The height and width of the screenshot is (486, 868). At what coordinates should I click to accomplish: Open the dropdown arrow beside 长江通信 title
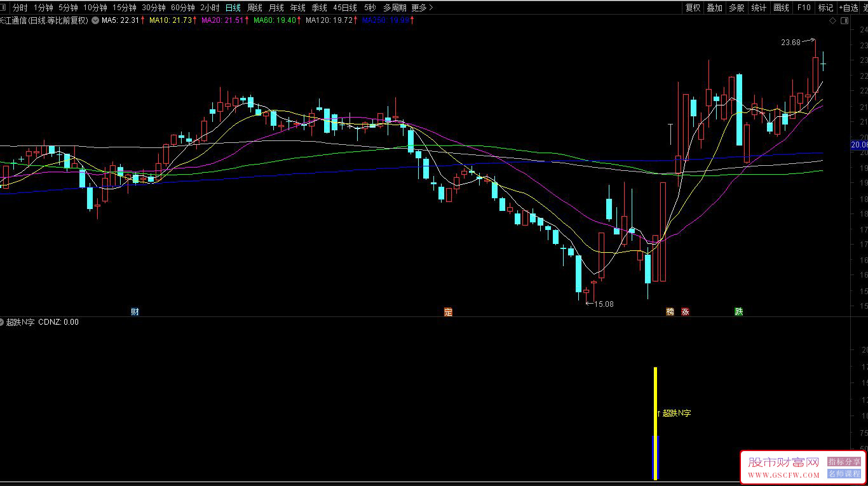pos(95,20)
